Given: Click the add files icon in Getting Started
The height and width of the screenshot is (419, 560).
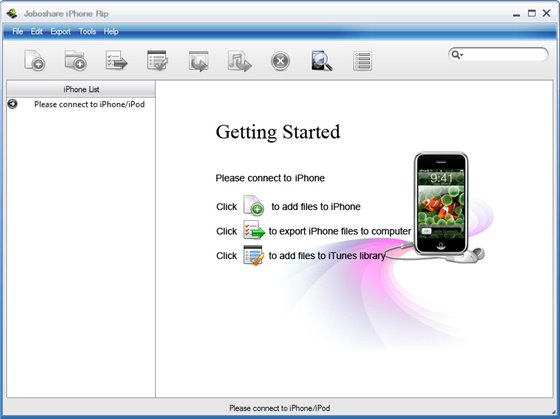Looking at the screenshot, I should (x=254, y=205).
